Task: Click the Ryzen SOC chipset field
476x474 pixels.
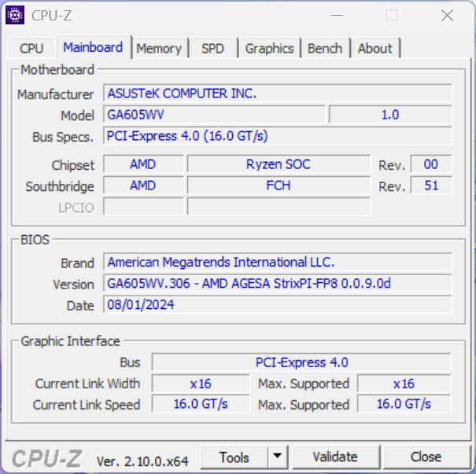Action: [279, 164]
